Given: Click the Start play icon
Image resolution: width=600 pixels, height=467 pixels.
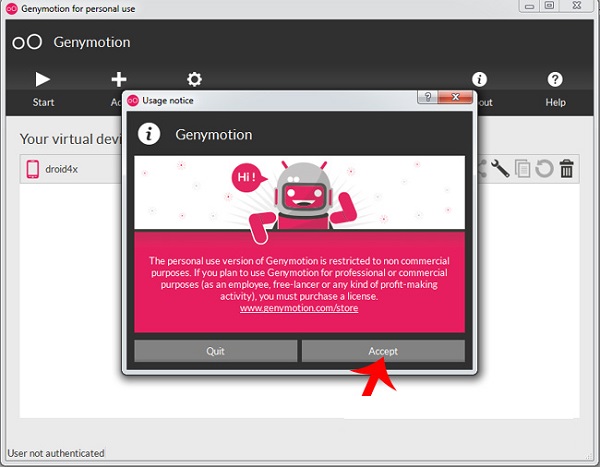Looking at the screenshot, I should pos(43,80).
